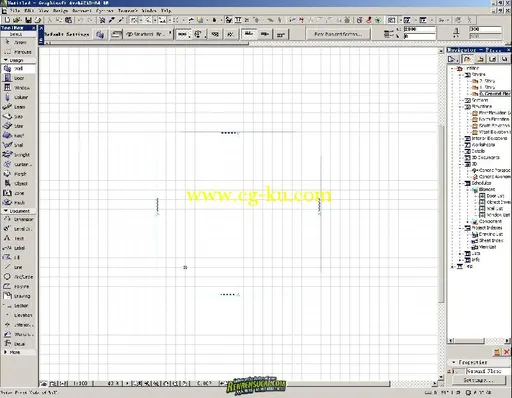Image resolution: width=512 pixels, height=398 pixels.
Task: Select the Object tool
Action: [19, 183]
